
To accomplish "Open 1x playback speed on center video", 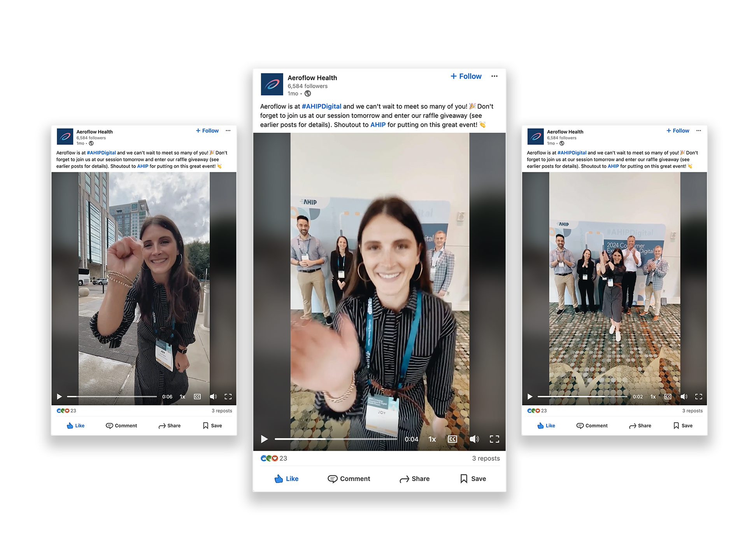I will [x=432, y=439].
